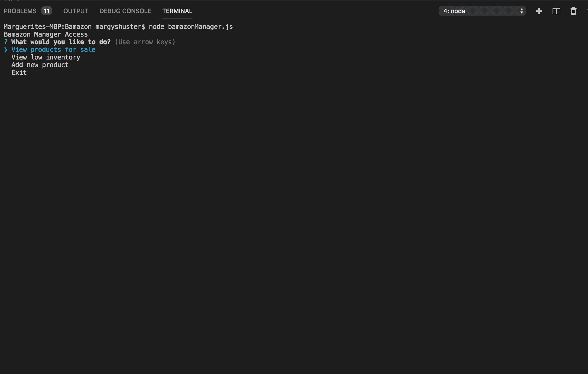588x374 pixels.
Task: Open a new terminal with plus icon
Action: (539, 11)
